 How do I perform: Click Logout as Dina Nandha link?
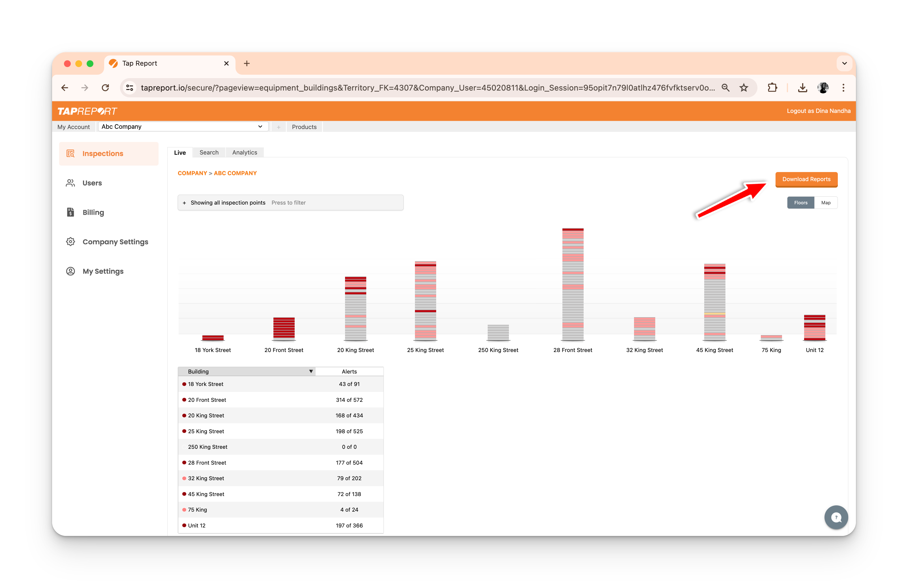tap(818, 111)
